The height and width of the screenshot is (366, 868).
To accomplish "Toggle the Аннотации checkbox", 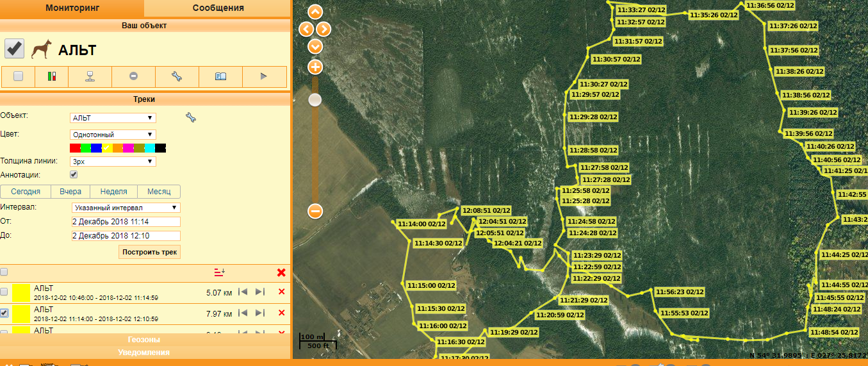I will coord(74,174).
